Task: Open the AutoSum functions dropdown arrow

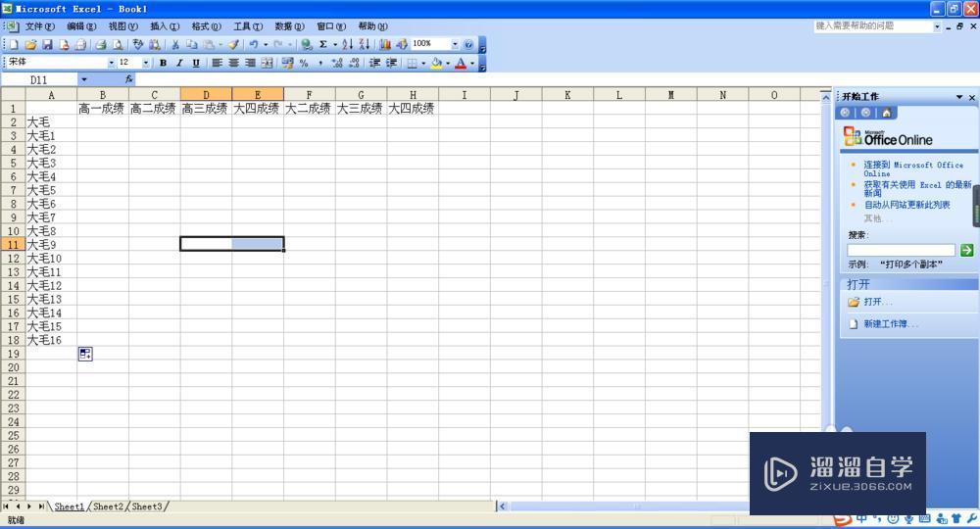Action: coord(335,45)
